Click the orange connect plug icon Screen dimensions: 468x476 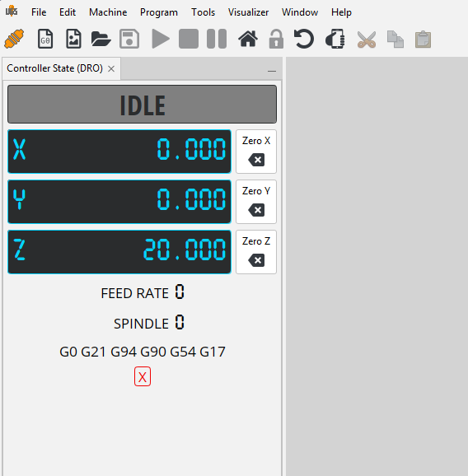tap(14, 39)
